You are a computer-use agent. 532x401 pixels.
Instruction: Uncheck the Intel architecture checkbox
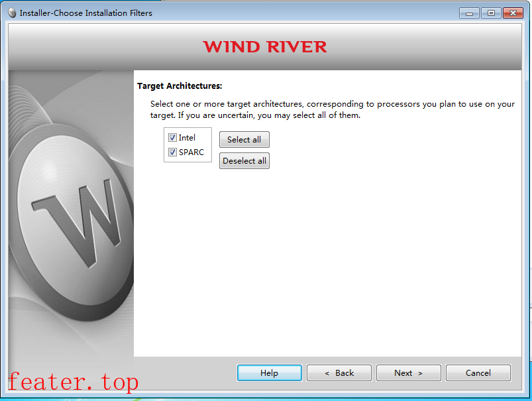pyautogui.click(x=172, y=137)
